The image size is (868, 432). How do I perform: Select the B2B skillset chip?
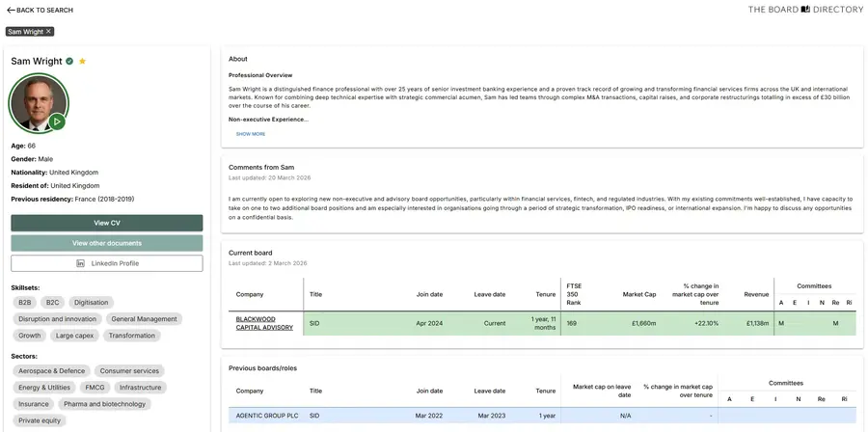coord(25,303)
